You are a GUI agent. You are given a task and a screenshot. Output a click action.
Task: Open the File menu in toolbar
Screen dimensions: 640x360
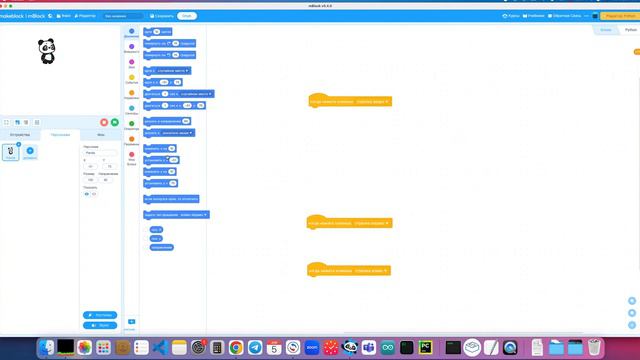[64, 16]
